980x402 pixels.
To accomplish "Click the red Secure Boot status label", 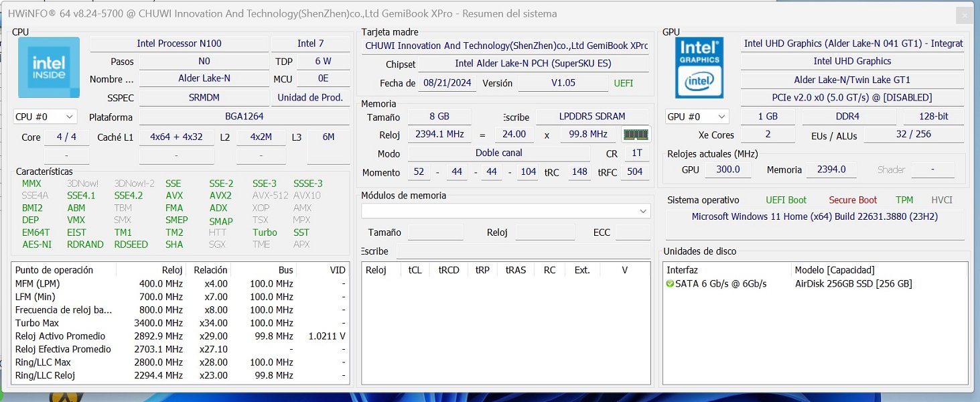I will tap(853, 200).
